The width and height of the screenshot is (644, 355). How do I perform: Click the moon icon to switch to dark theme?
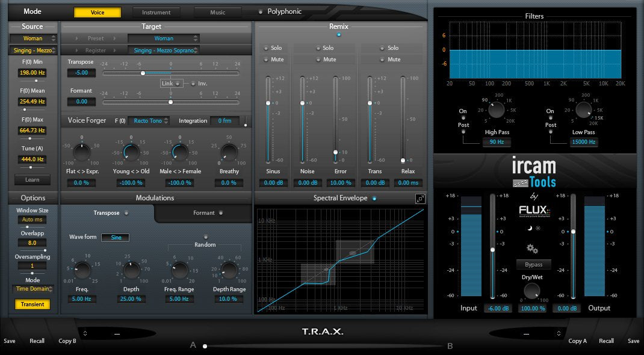click(x=530, y=227)
